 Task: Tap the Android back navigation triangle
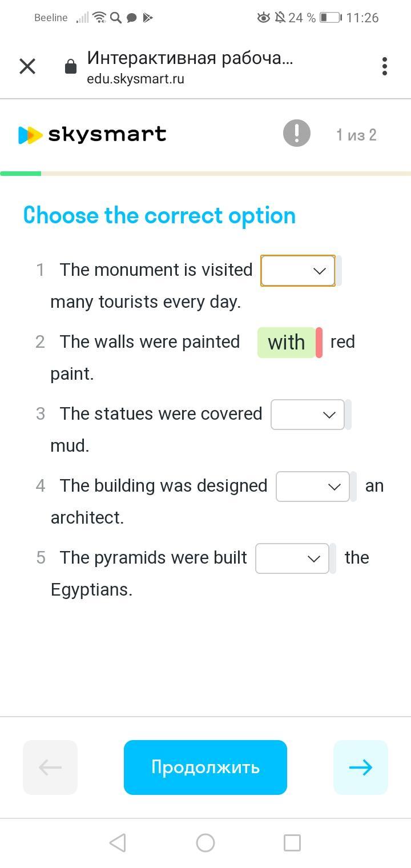[x=118, y=842]
